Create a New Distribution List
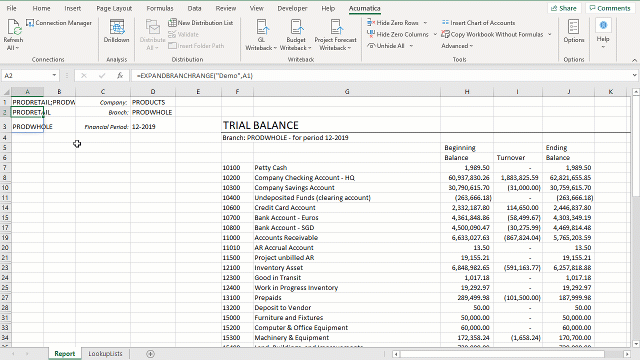The image size is (640, 360). point(200,23)
